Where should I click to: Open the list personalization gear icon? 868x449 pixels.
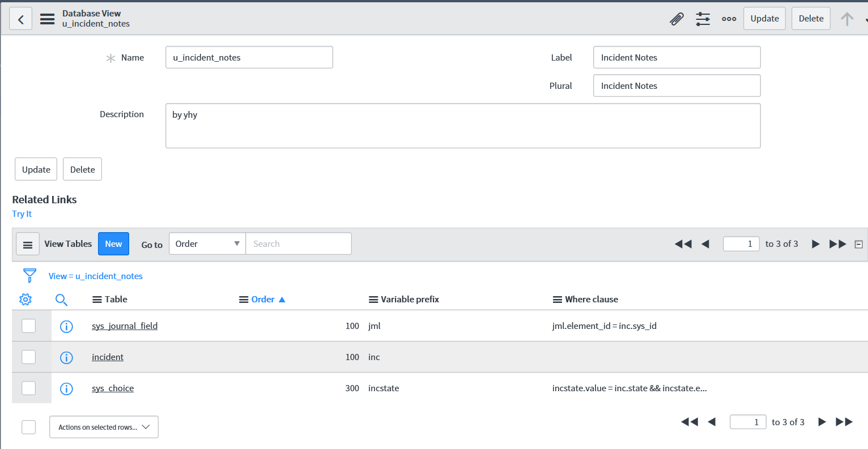(25, 299)
